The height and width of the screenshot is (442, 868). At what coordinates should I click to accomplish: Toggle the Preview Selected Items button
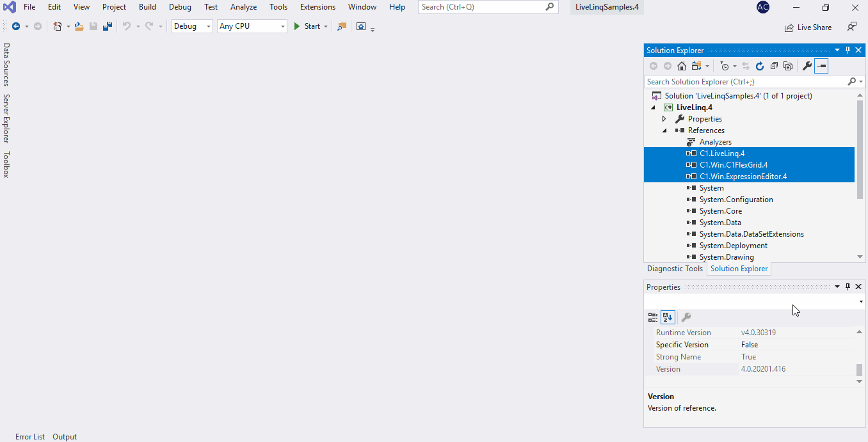(x=821, y=66)
